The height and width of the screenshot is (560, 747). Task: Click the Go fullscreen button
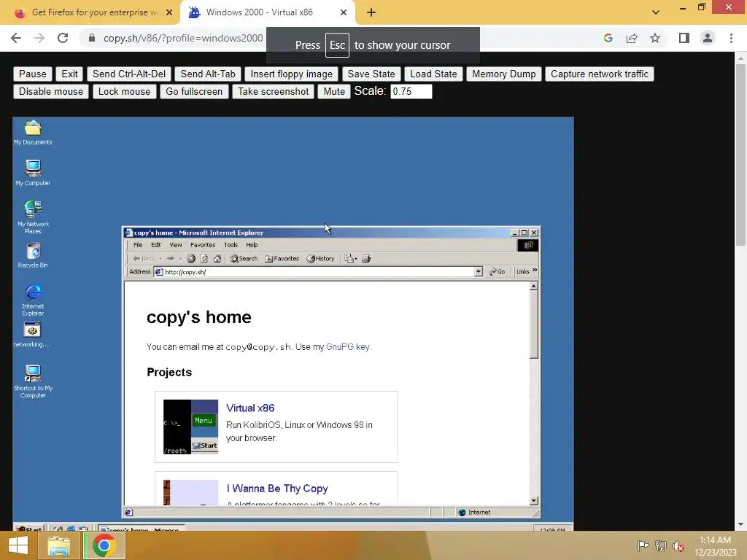click(194, 91)
